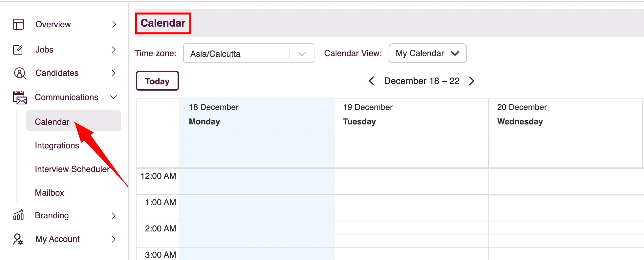This screenshot has width=644, height=260.
Task: Expand the Jobs submenu chevron
Action: click(x=114, y=50)
